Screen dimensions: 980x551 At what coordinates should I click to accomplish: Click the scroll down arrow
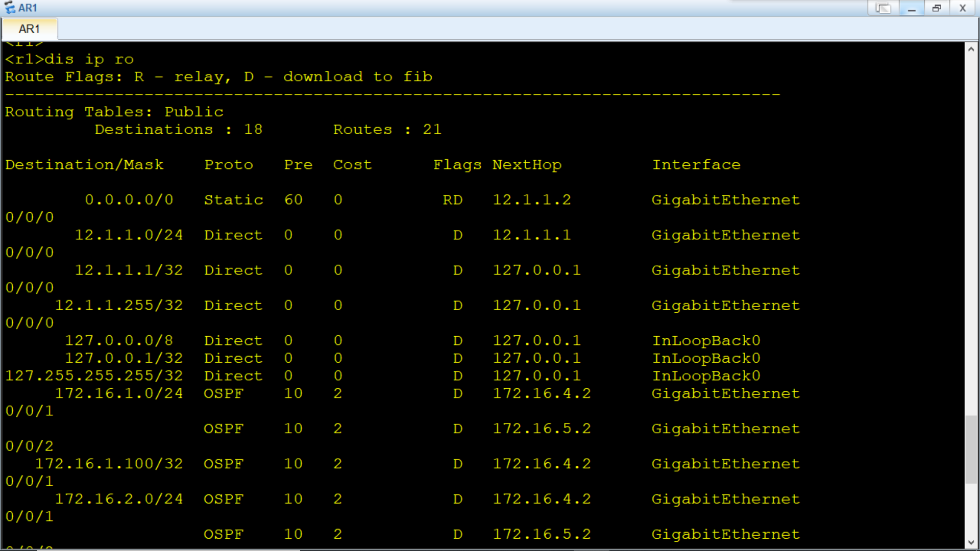[x=971, y=543]
